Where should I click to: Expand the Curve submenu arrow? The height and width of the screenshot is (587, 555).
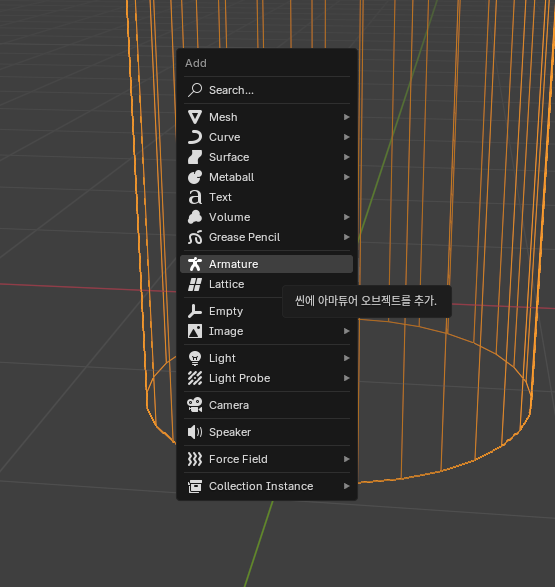[347, 137]
